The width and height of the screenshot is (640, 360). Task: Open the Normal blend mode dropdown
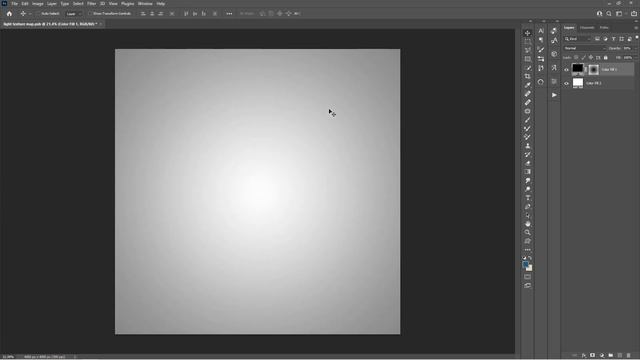[584, 48]
